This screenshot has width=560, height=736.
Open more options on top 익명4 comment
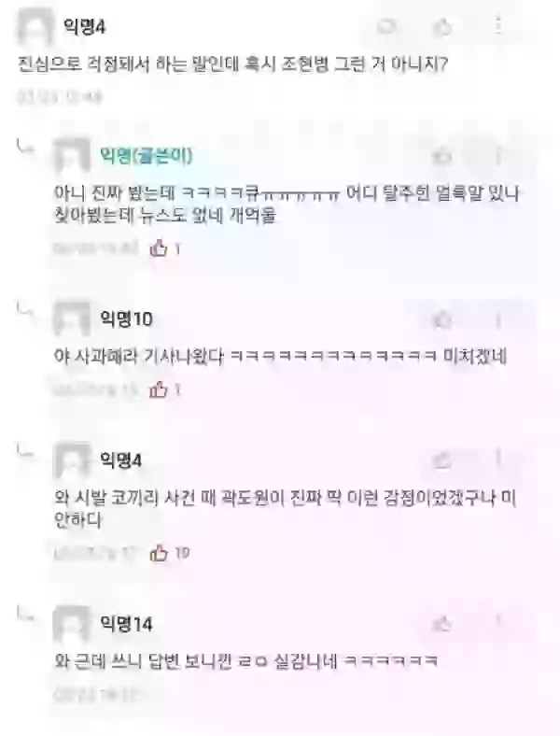coord(498,26)
